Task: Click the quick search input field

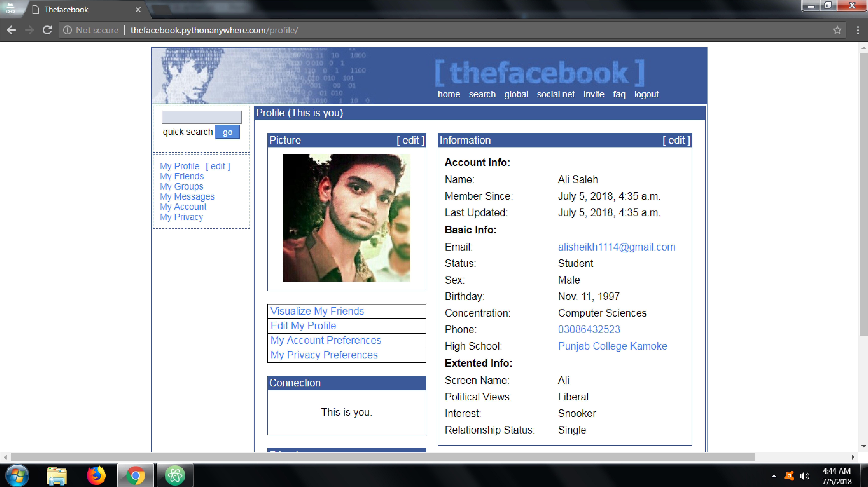Action: pyautogui.click(x=202, y=117)
